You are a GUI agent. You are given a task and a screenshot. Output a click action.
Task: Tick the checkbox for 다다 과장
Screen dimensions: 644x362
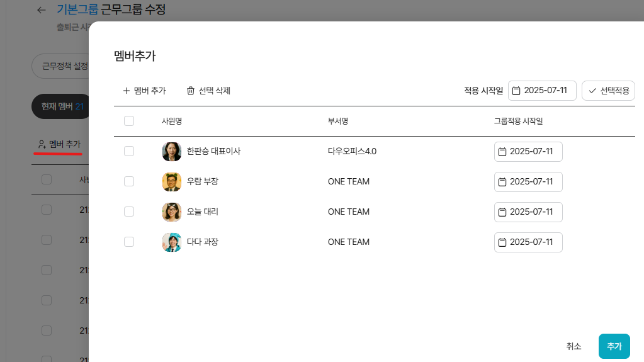coord(129,242)
